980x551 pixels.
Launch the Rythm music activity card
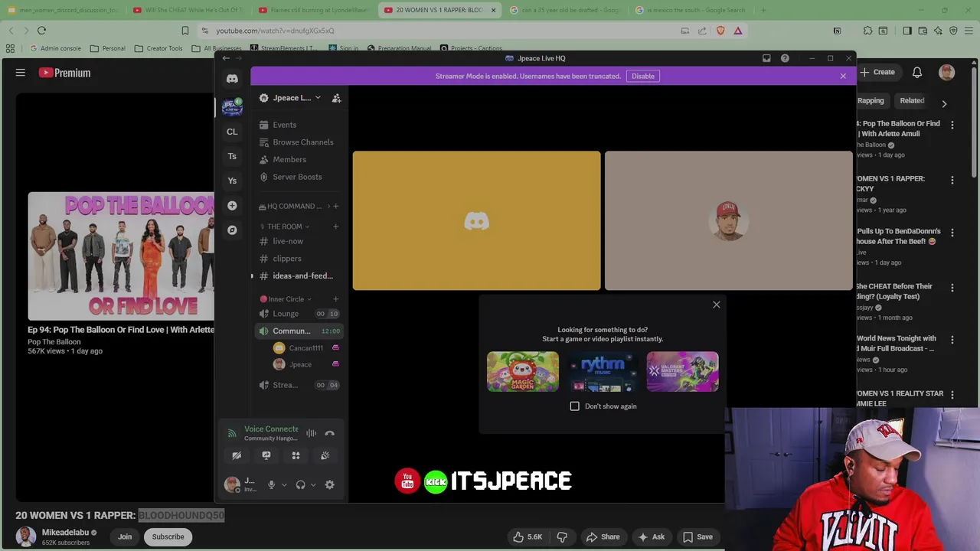click(x=603, y=372)
